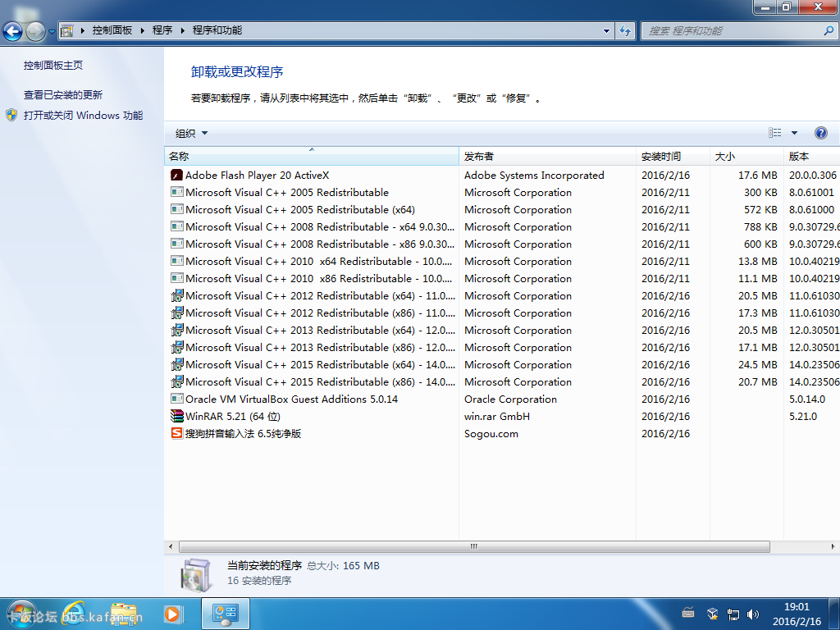
Task: Click 控制面板 in the address breadcrumb
Action: (x=112, y=30)
